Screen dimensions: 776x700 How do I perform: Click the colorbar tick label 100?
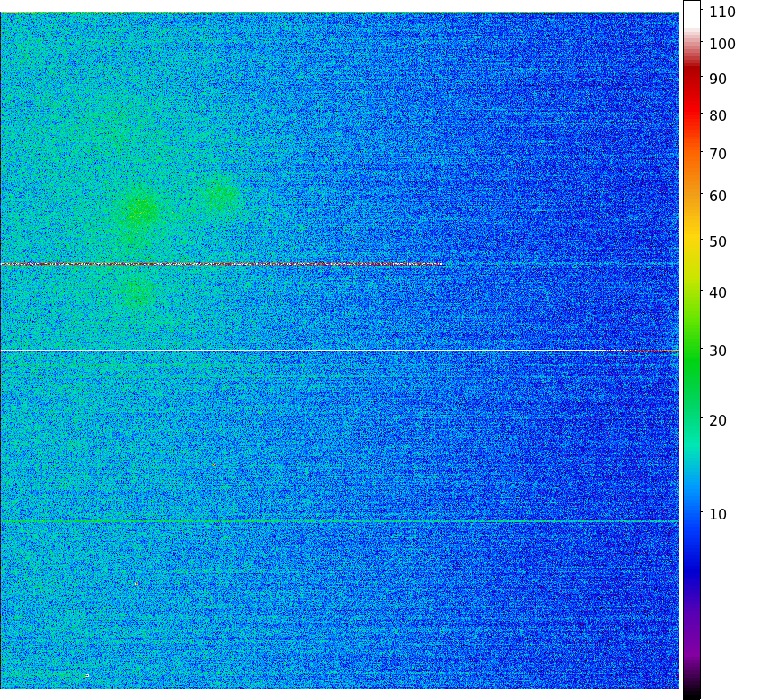click(722, 45)
